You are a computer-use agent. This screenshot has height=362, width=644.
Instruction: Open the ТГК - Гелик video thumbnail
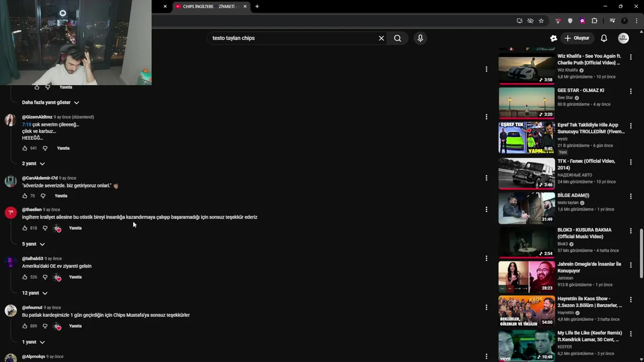[526, 173]
